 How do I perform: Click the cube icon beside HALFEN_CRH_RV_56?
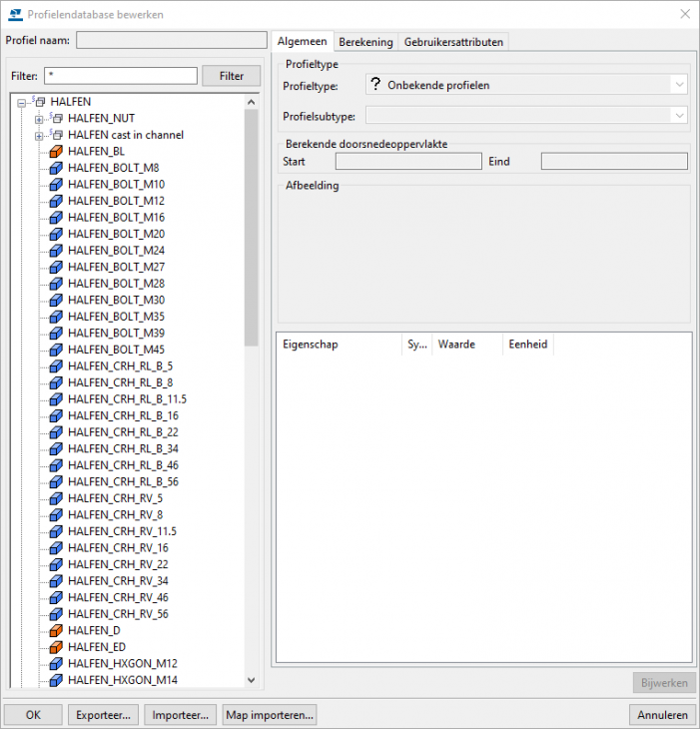(56, 614)
